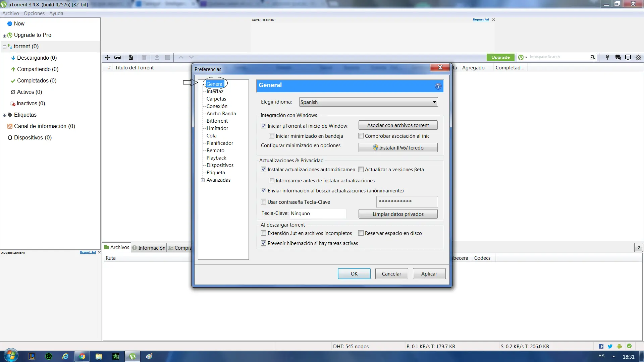Click Limpiar datos privados button

pos(398,214)
